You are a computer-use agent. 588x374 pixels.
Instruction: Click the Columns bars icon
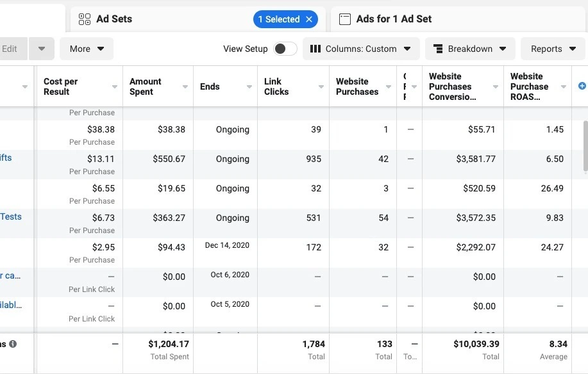tap(315, 49)
